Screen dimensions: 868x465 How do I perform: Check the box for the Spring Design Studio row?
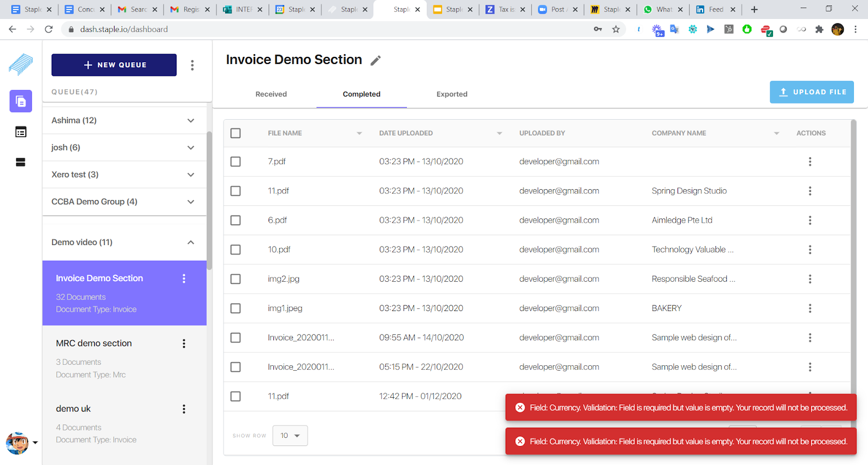coord(235,191)
